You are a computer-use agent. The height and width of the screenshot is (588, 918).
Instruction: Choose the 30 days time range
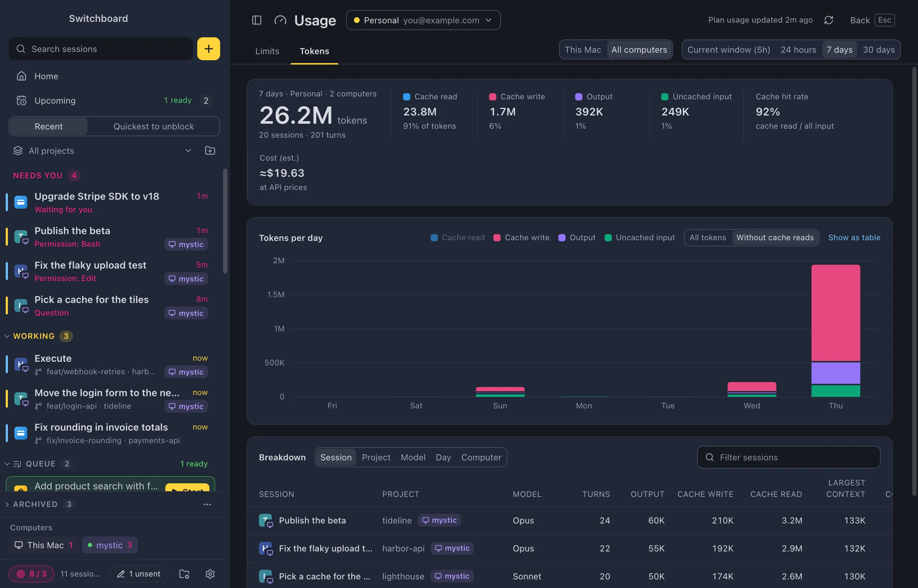point(879,49)
